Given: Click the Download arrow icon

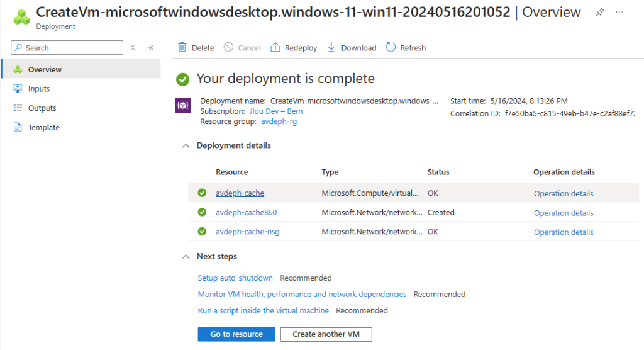Looking at the screenshot, I should 331,47.
